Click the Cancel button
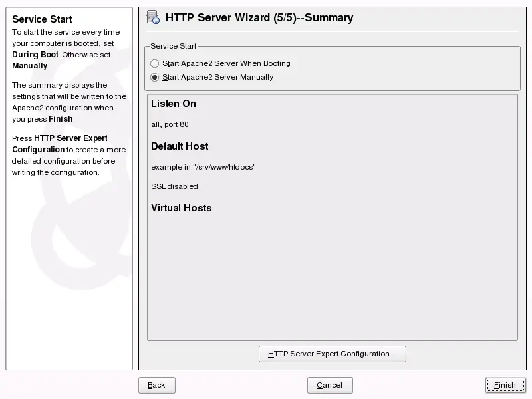 330,385
